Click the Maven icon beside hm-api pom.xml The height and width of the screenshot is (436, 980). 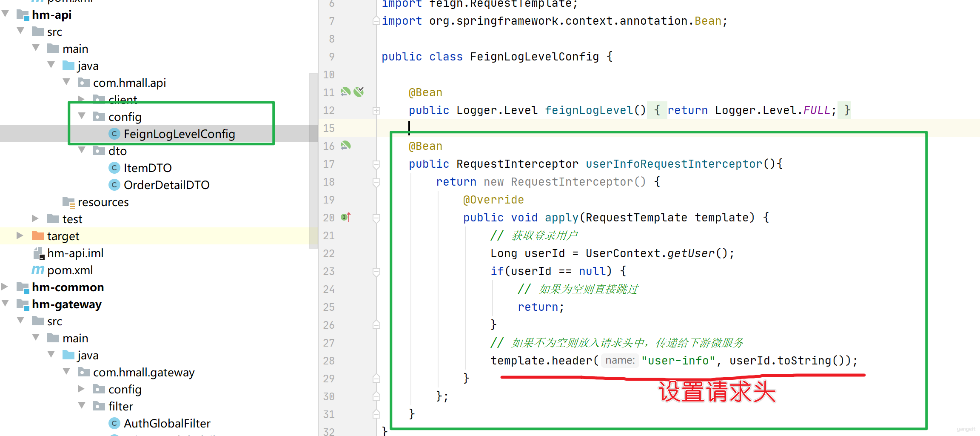click(x=38, y=270)
